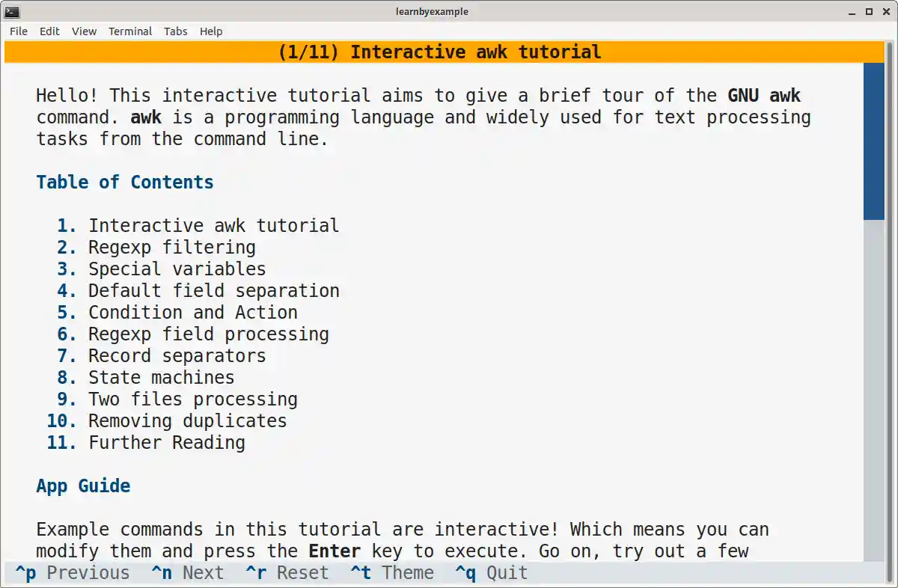This screenshot has width=898, height=588.
Task: Select the Regexp filtering chapter
Action: [x=171, y=247]
